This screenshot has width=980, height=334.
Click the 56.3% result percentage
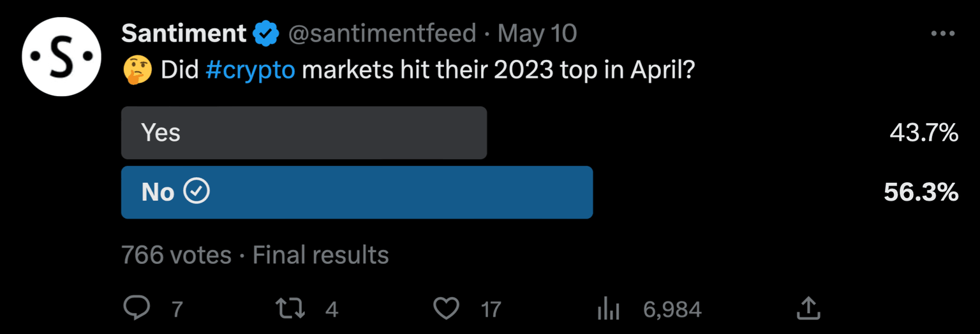(921, 192)
